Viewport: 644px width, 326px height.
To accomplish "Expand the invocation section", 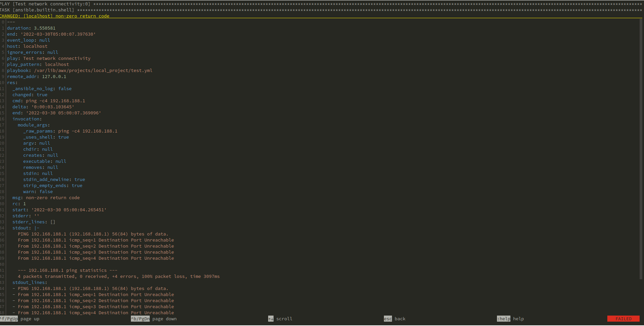I will click(x=27, y=119).
